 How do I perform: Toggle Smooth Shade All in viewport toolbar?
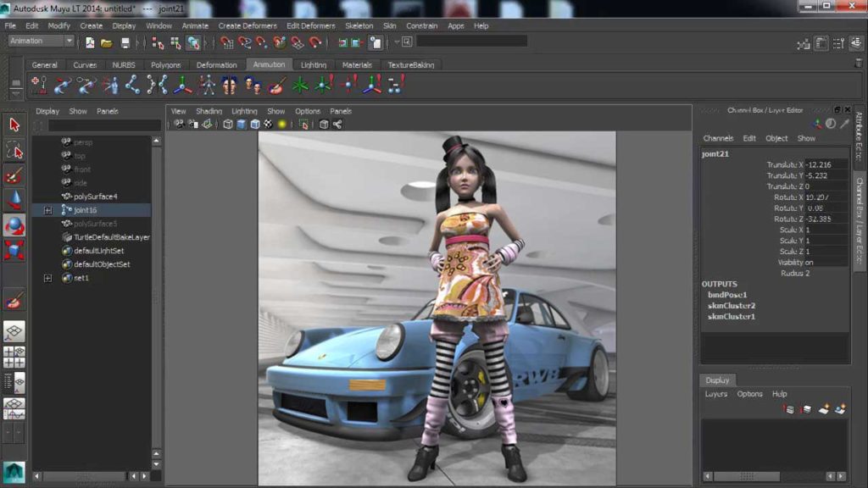(x=242, y=125)
